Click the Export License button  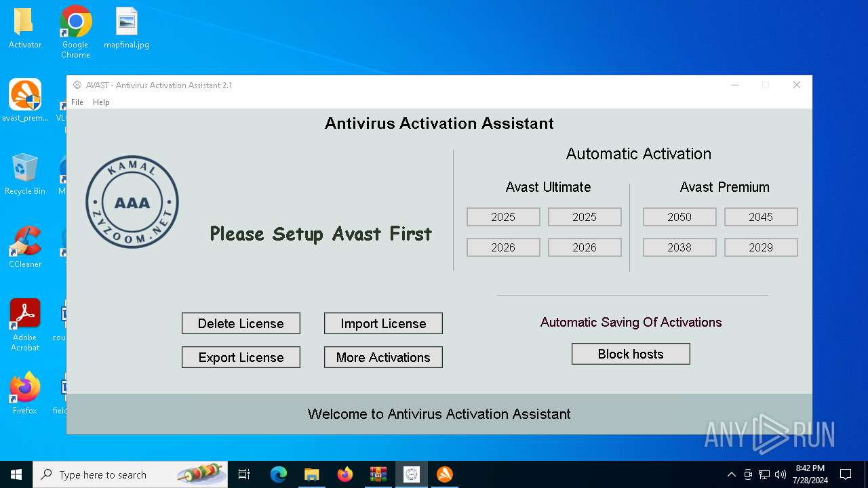click(241, 357)
